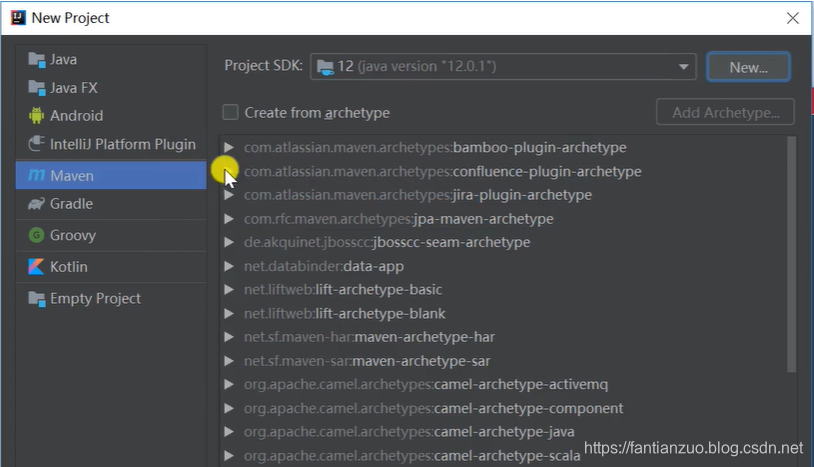This screenshot has width=814, height=467.
Task: Choose Android project type
Action: coord(111,116)
